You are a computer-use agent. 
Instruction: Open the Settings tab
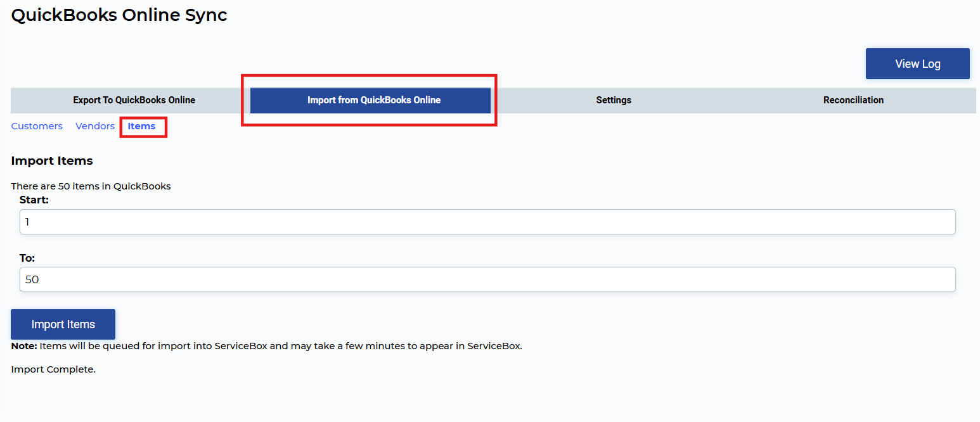click(614, 100)
